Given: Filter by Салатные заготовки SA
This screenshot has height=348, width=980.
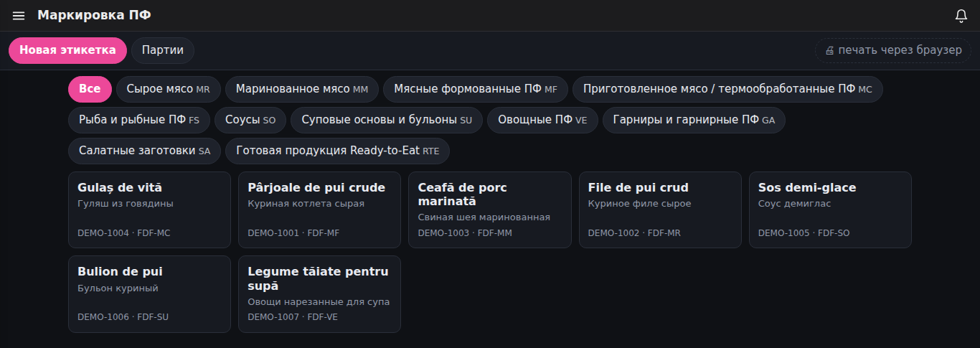Looking at the screenshot, I should (144, 151).
